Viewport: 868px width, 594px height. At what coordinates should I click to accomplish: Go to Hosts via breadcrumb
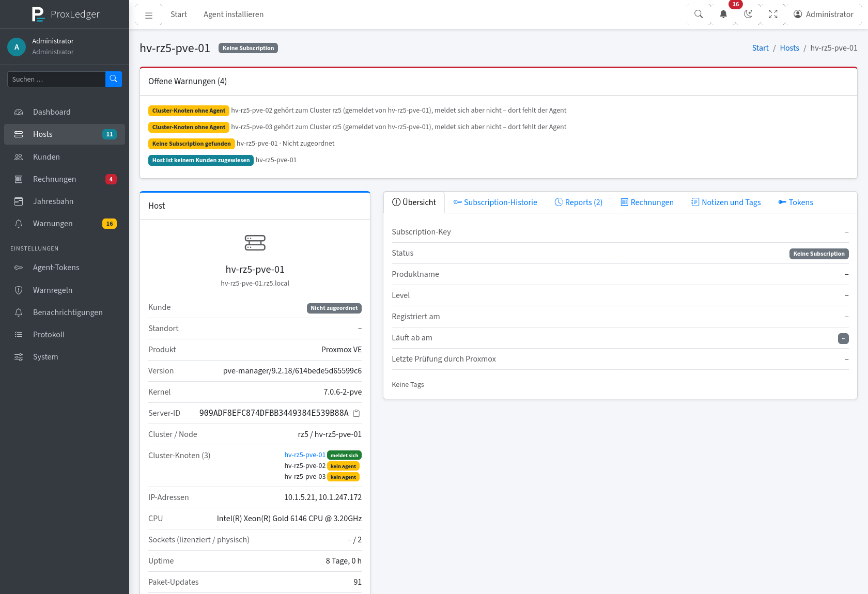coord(789,48)
